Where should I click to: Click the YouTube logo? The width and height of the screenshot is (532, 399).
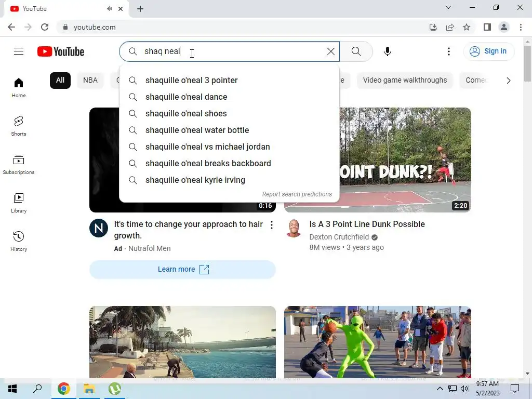[61, 51]
